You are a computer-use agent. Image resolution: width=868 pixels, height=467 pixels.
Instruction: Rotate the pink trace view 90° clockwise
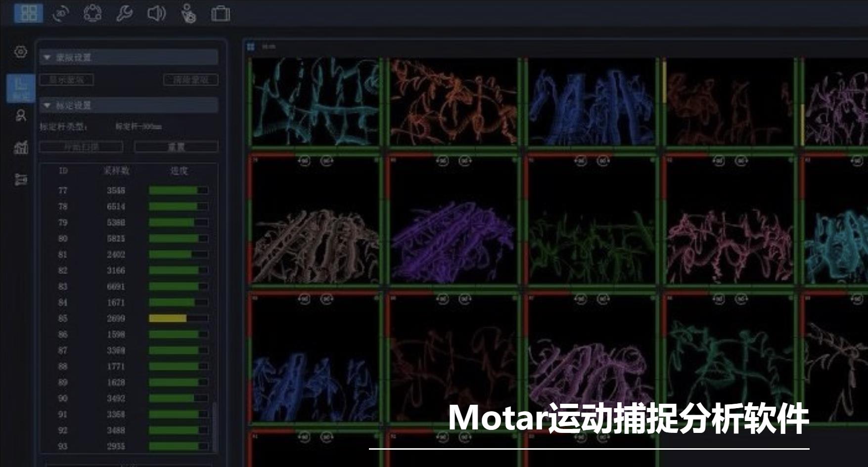point(741,161)
